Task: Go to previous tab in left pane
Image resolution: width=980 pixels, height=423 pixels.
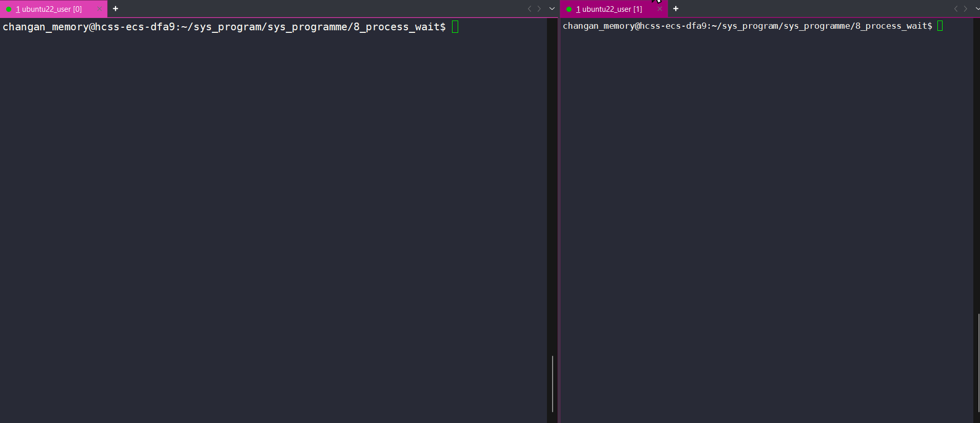Action: coord(530,9)
